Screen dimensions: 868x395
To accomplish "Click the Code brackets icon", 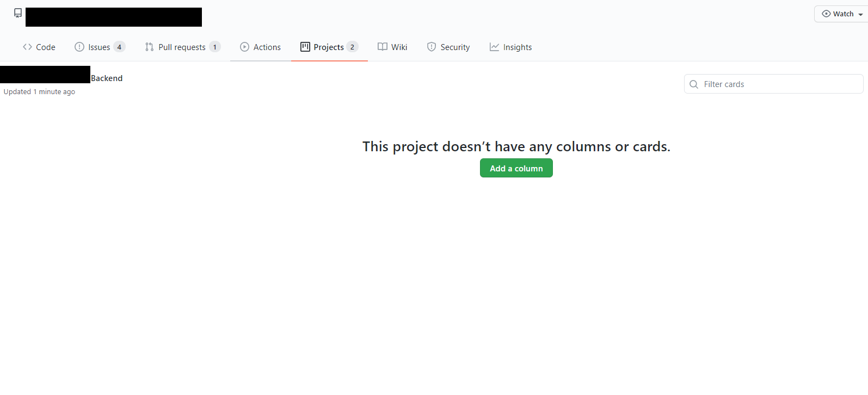I will (27, 47).
